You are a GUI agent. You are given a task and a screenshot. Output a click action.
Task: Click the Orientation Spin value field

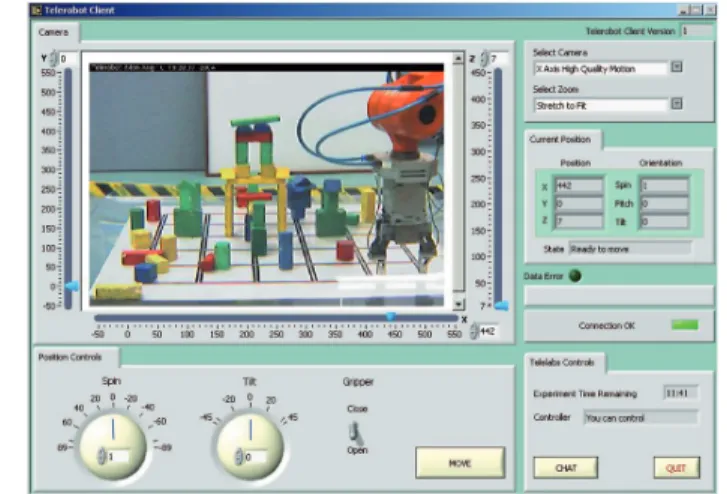664,186
